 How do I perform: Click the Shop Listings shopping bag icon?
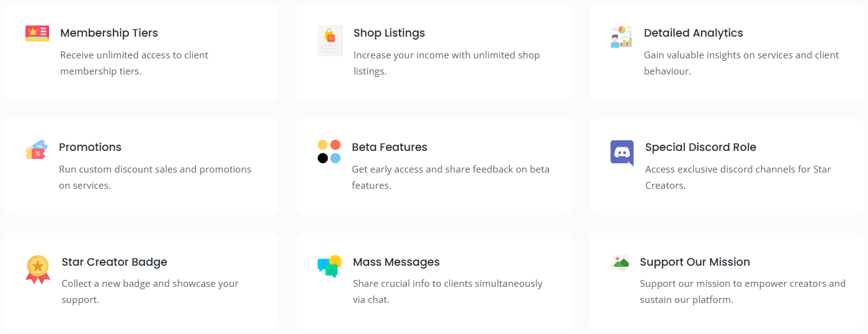329,41
